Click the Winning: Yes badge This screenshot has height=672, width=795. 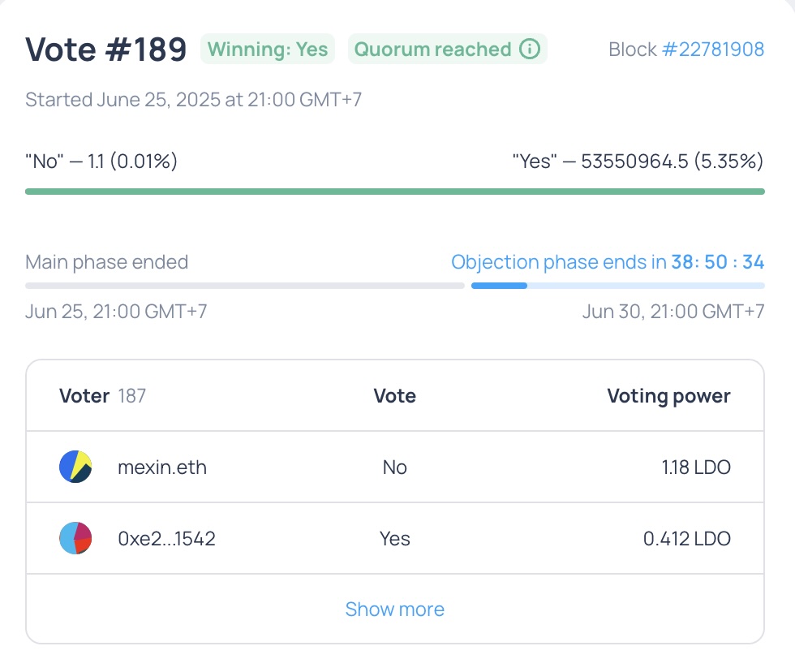pos(268,50)
